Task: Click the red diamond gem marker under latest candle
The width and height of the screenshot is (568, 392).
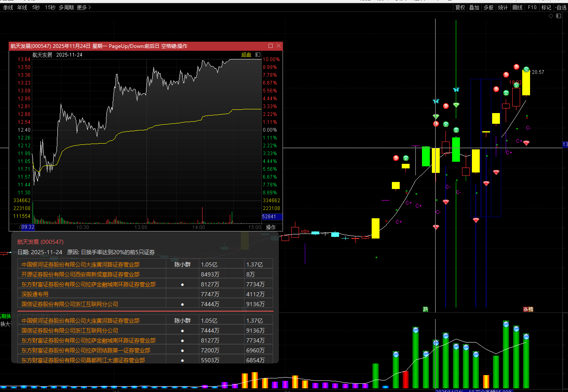Action: coord(526,143)
